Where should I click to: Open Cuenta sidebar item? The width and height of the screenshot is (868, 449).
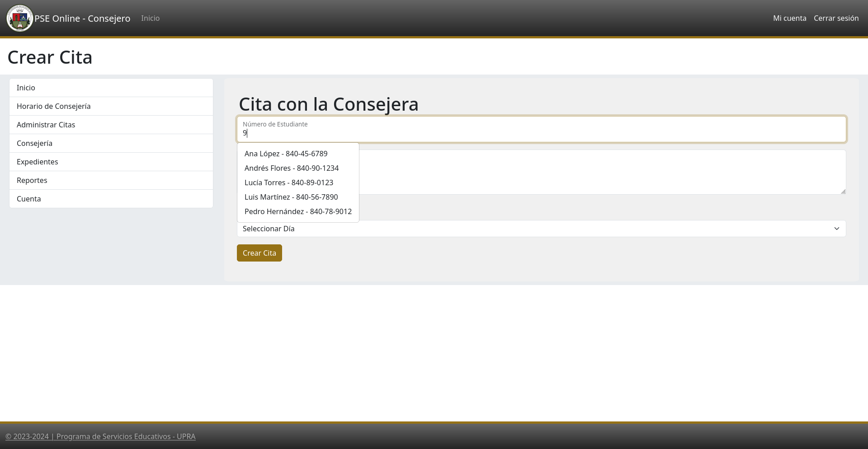(x=111, y=199)
